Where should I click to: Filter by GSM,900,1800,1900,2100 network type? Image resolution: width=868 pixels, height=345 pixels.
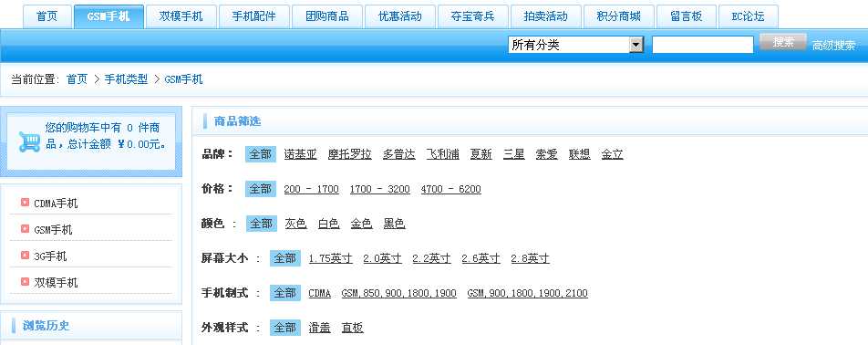(x=528, y=294)
